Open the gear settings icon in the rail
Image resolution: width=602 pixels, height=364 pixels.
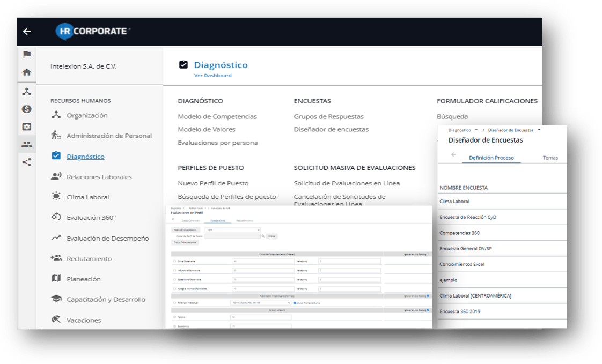pyautogui.click(x=26, y=127)
